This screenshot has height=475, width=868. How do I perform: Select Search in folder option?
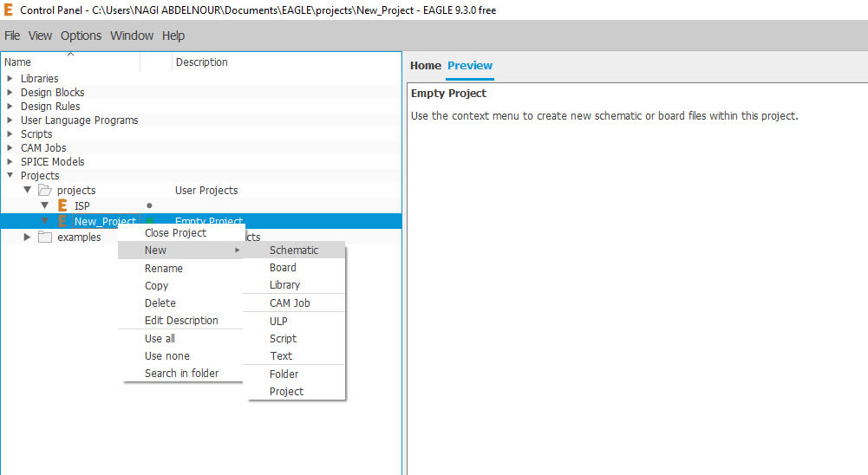pyautogui.click(x=181, y=373)
